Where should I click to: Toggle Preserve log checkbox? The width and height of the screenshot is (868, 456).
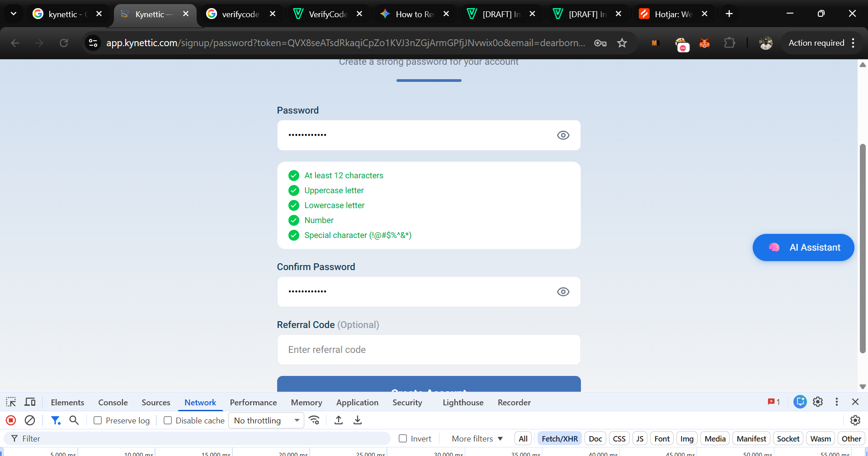coord(98,420)
